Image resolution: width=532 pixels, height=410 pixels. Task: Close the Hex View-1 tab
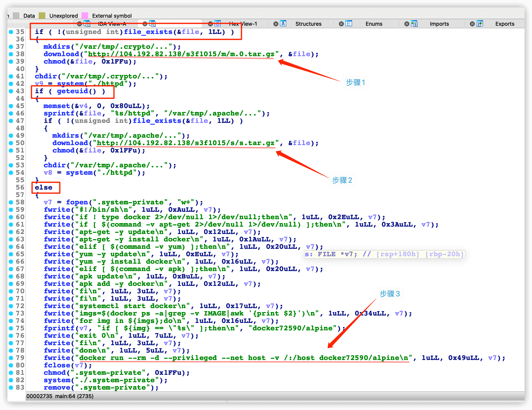(210, 24)
